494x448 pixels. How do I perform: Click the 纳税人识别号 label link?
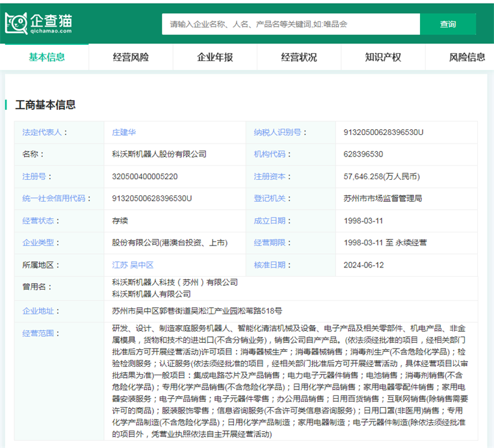pyautogui.click(x=278, y=132)
